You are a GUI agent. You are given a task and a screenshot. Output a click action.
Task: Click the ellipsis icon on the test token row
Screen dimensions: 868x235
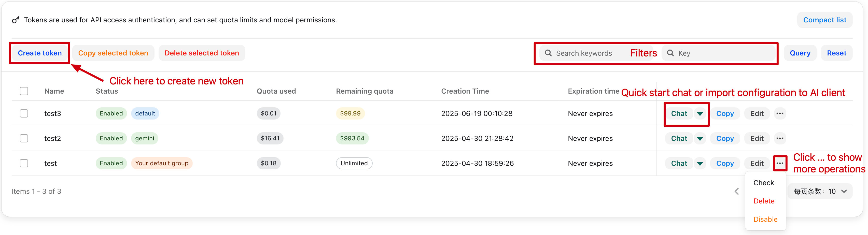[x=780, y=163]
